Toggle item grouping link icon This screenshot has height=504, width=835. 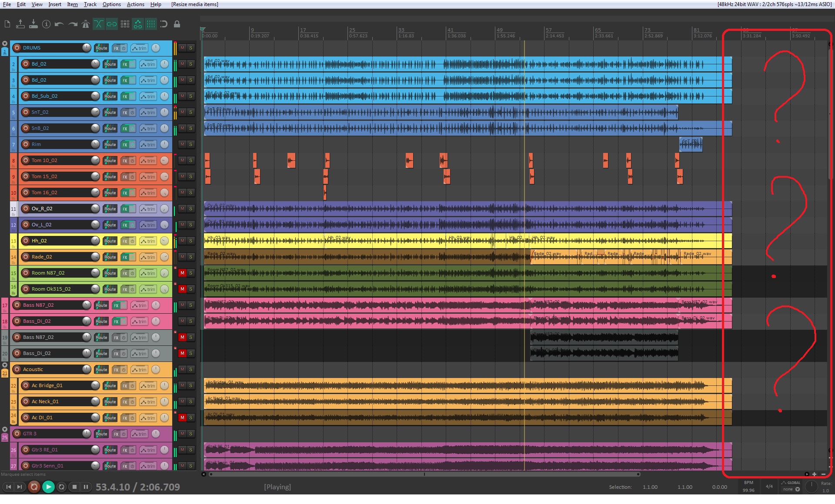pos(112,24)
